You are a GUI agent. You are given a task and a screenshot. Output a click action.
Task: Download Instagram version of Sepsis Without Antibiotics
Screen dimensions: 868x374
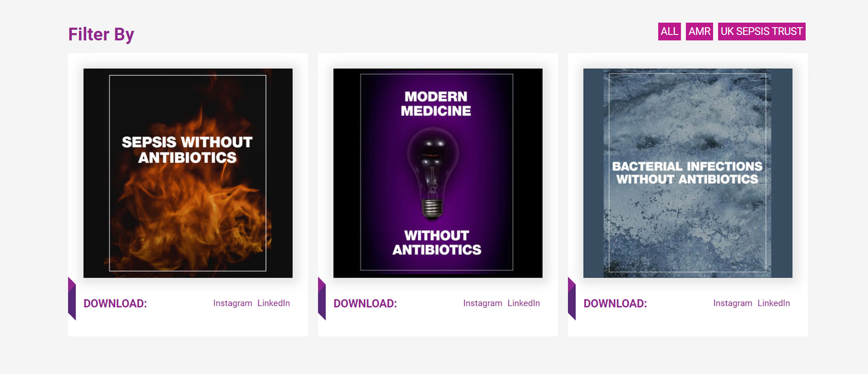tap(233, 303)
